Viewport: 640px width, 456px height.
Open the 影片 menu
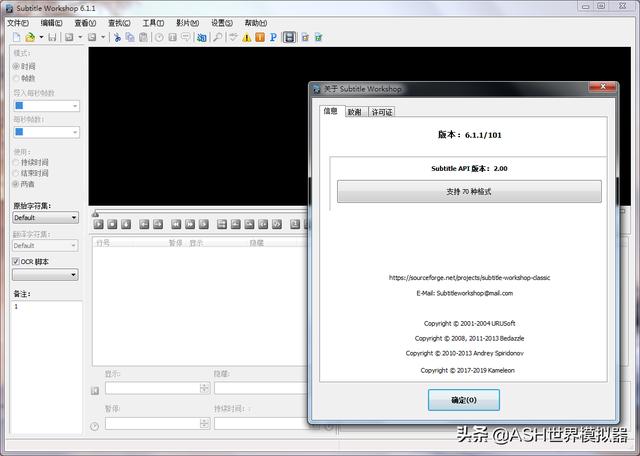[x=187, y=23]
